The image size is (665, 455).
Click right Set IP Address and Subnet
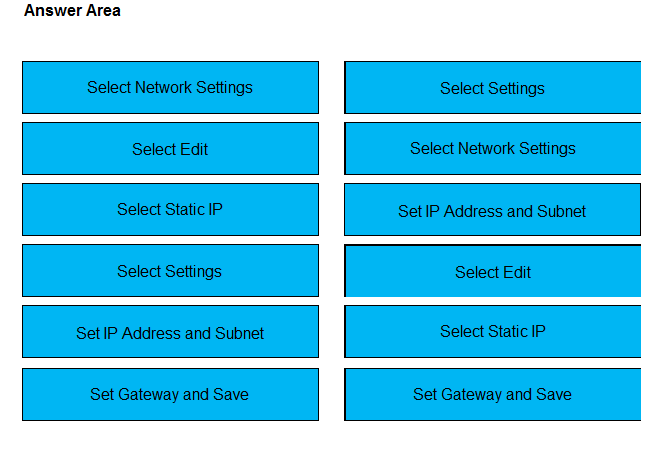pos(492,209)
